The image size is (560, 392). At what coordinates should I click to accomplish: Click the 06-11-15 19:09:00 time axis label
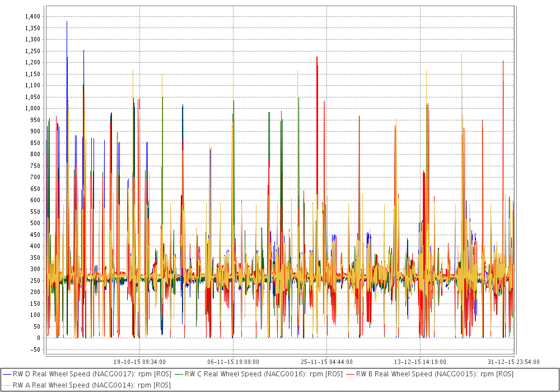point(233,362)
